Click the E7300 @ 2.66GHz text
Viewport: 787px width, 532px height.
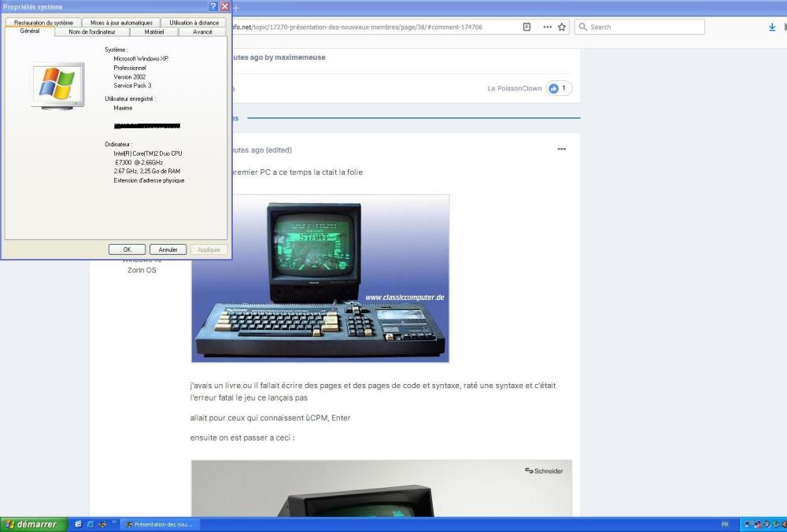(x=139, y=163)
